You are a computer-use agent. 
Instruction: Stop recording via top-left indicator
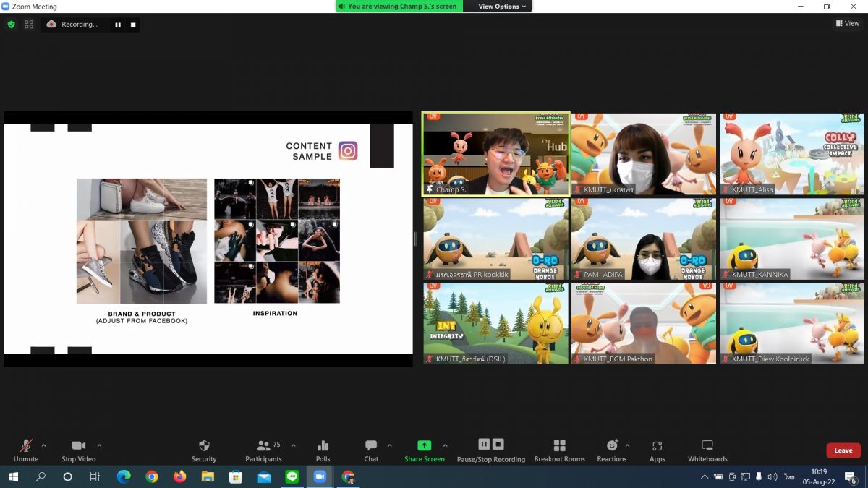point(133,25)
